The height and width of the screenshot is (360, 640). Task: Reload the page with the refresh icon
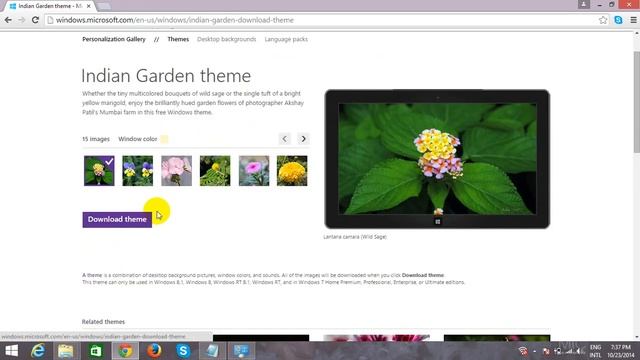(x=35, y=20)
